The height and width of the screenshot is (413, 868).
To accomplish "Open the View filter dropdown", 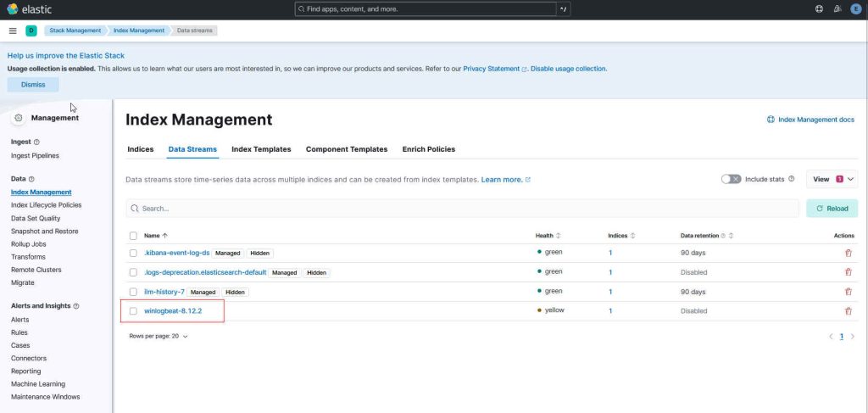I will tap(832, 180).
